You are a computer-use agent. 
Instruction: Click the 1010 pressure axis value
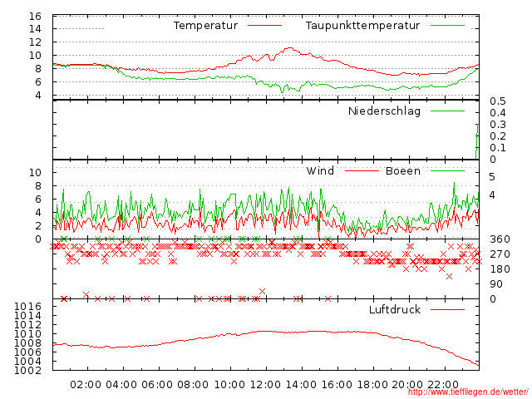coord(27,334)
